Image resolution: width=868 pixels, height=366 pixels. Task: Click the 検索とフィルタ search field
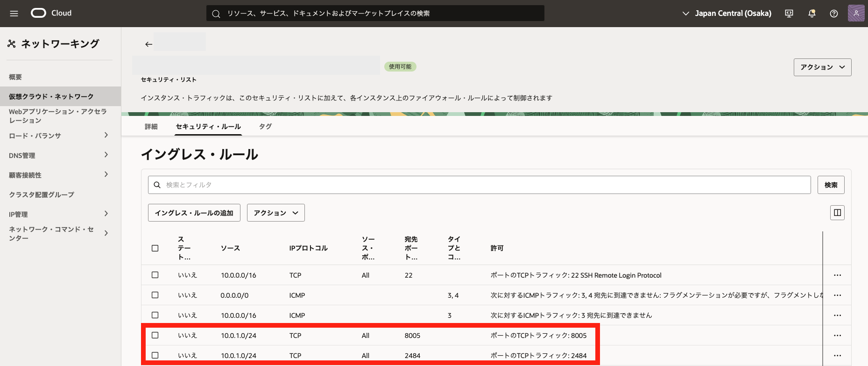coord(481,185)
